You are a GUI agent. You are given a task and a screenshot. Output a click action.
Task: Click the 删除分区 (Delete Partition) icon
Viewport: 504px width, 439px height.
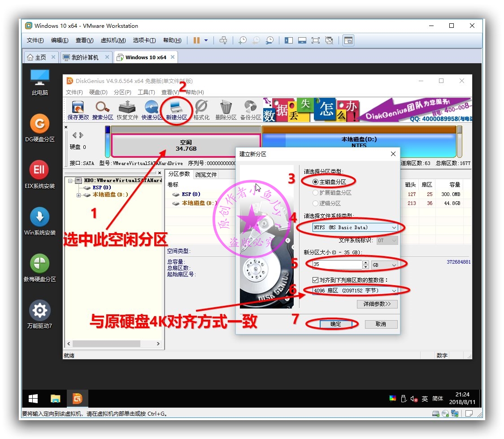coord(226,109)
